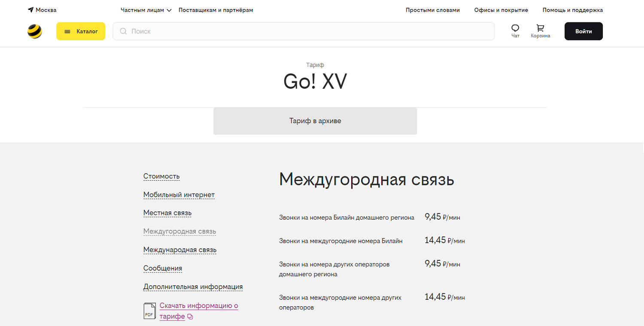Click 'Звонки на междугородние номера Билайн'

coord(341,241)
